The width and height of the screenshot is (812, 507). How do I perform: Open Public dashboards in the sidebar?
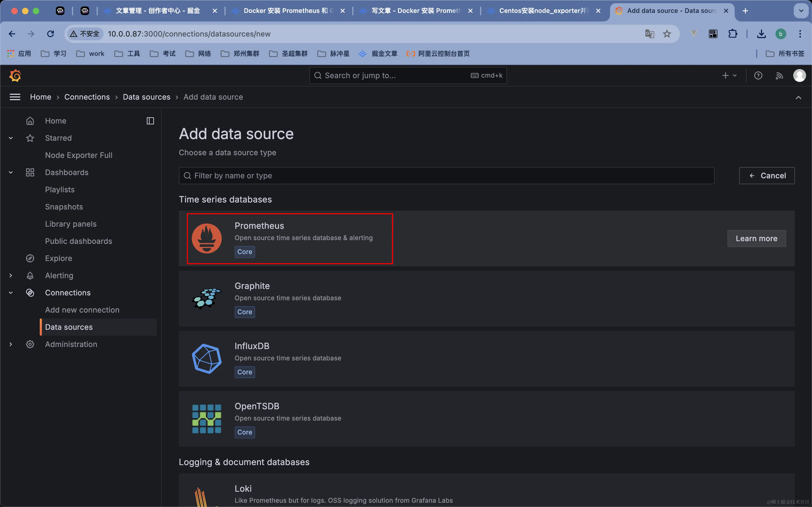coord(78,241)
